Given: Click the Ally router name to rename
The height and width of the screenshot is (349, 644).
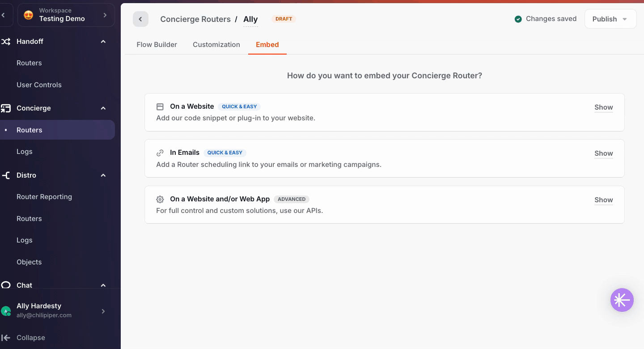Looking at the screenshot, I should (250, 19).
